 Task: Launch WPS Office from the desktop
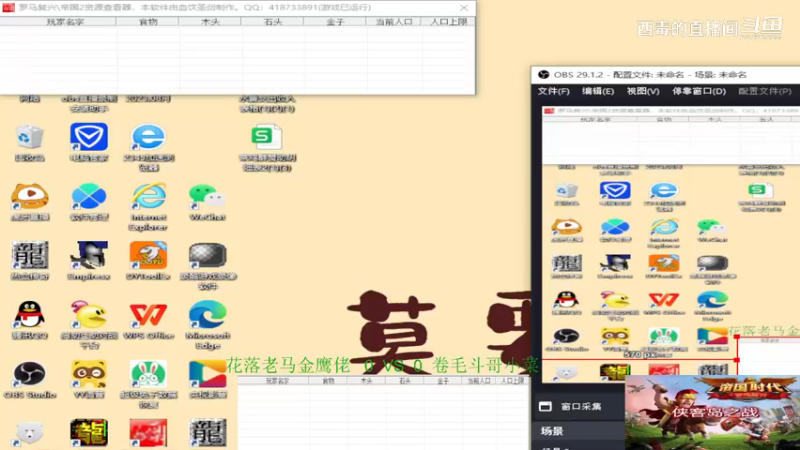pyautogui.click(x=148, y=315)
